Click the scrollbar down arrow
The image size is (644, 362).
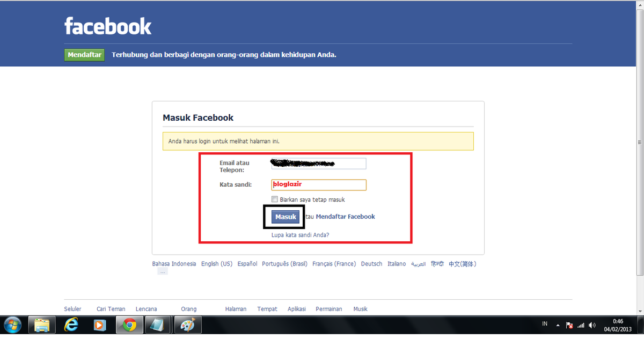[x=640, y=311]
